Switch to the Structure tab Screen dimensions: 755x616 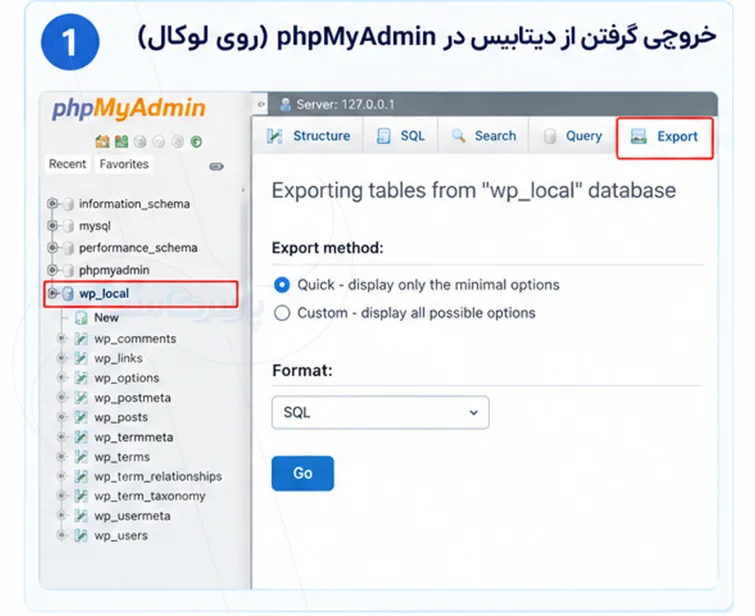click(x=308, y=136)
